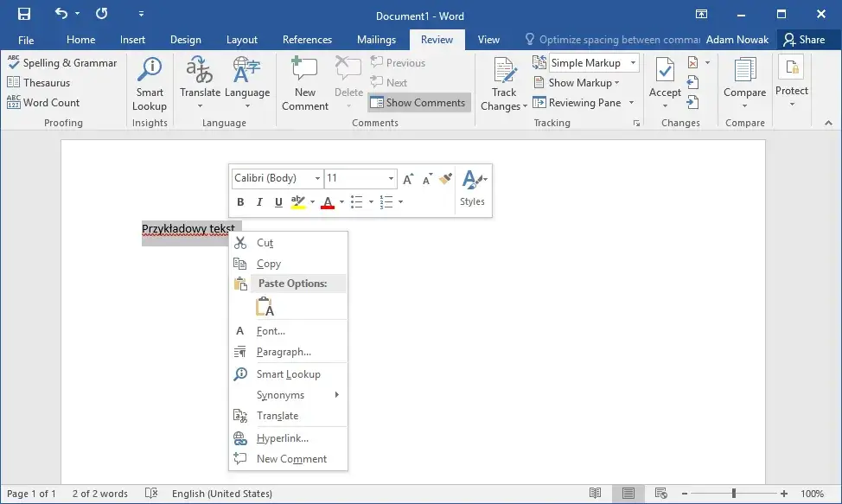842x504 pixels.
Task: Click the English (United States) language indicator
Action: tap(222, 494)
